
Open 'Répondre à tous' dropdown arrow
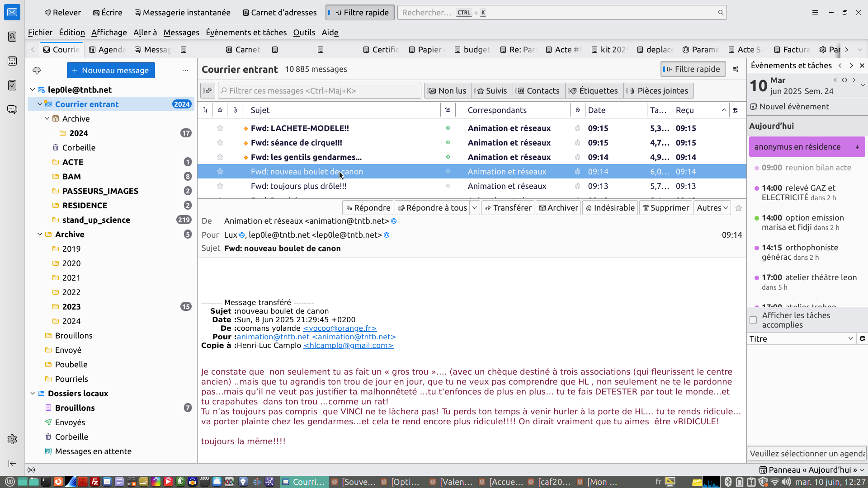click(475, 208)
